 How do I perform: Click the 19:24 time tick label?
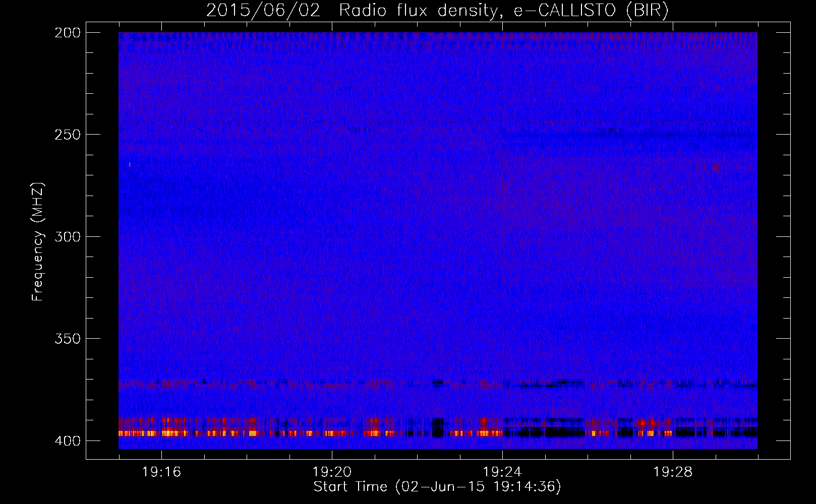(502, 472)
